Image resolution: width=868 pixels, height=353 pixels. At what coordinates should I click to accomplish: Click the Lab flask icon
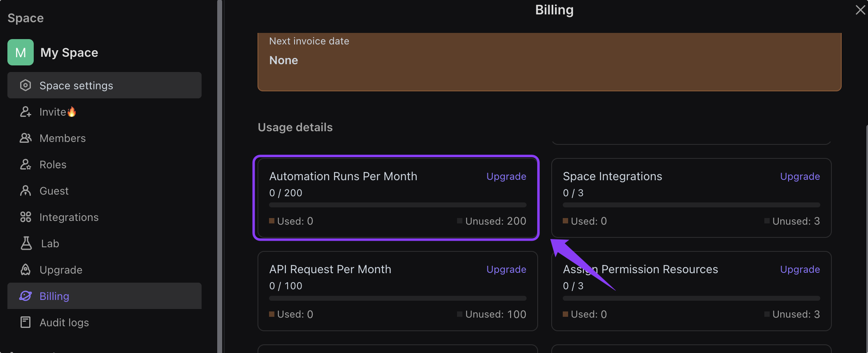pyautogui.click(x=26, y=243)
